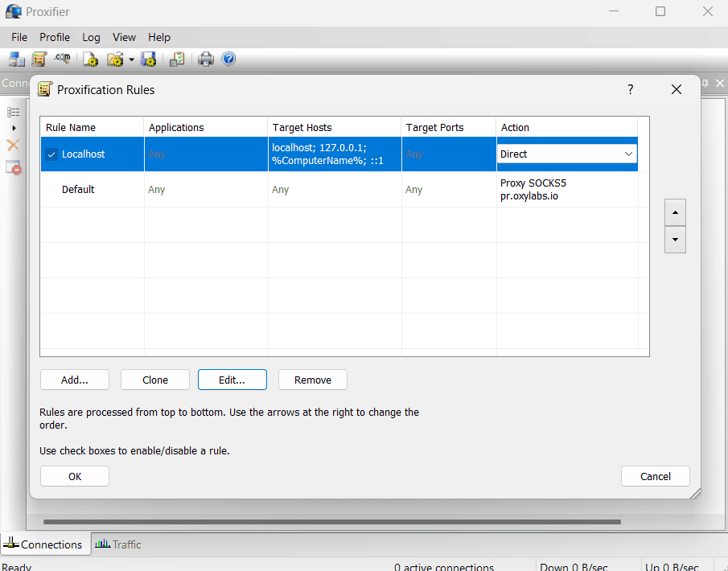The height and width of the screenshot is (571, 728).
Task: Click the Target Ports column header
Action: click(449, 127)
